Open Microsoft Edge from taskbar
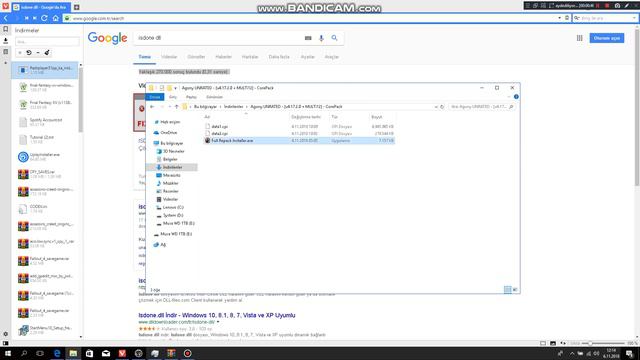640x360 pixels. tap(57, 353)
